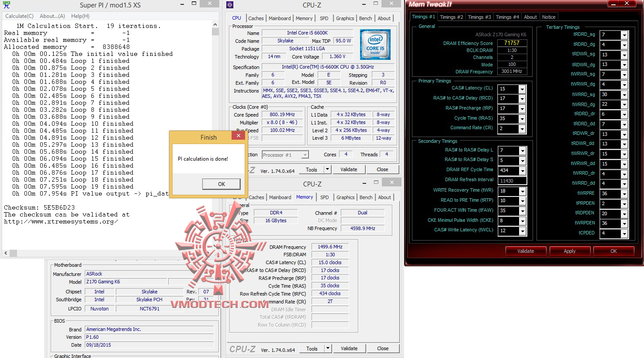Click BIOS date value 09/18/2015
Viewport: 644px width, 358px height.
coord(149,345)
